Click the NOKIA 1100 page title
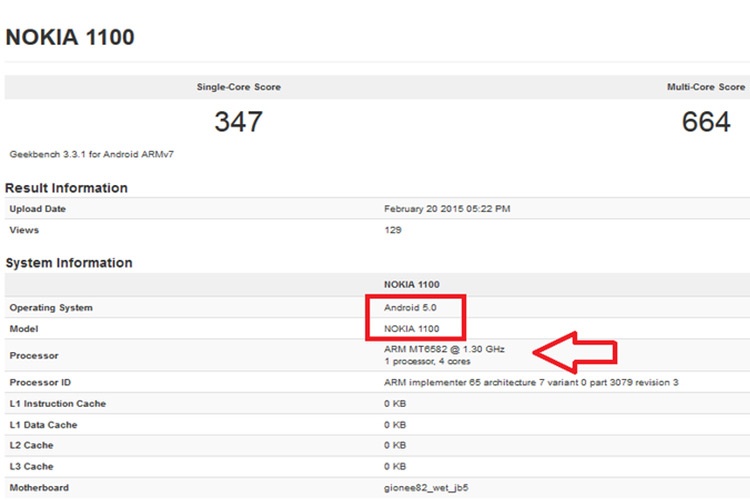This screenshot has width=750, height=500. (70, 38)
